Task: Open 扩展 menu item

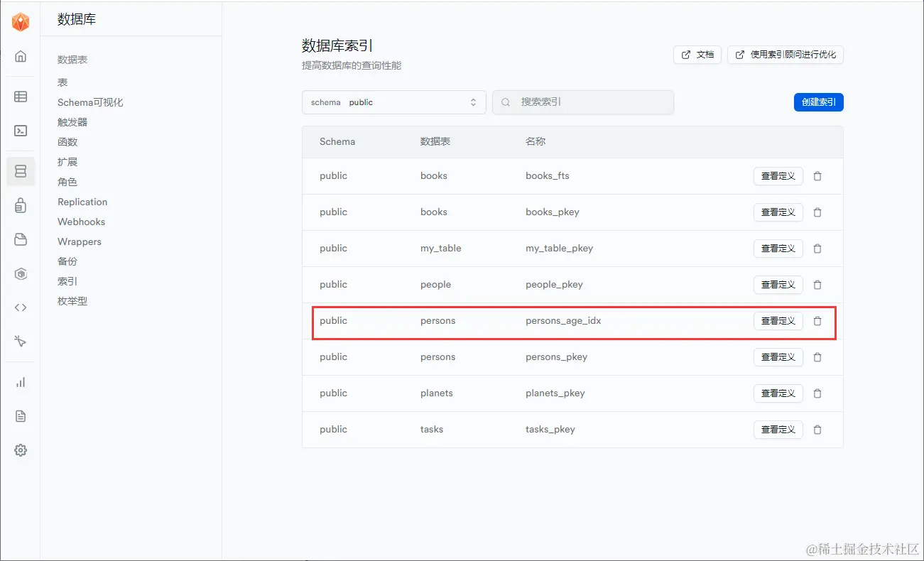Action: tap(67, 162)
